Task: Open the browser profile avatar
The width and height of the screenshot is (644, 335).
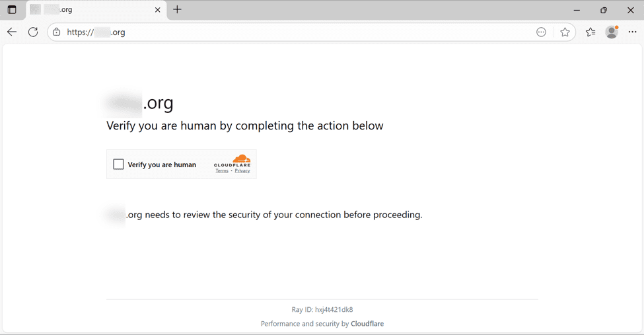Action: (x=612, y=32)
